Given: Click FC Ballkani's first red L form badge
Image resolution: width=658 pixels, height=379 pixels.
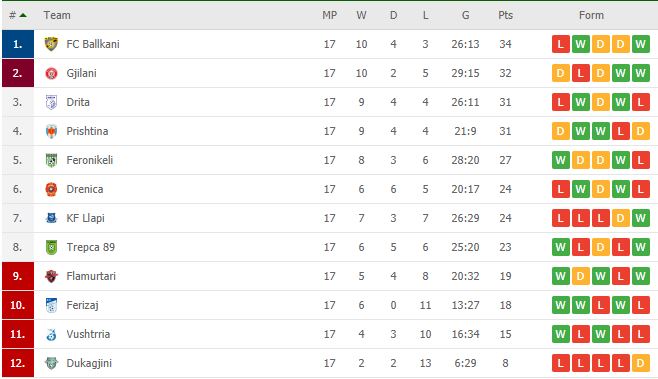Looking at the screenshot, I should [x=561, y=44].
